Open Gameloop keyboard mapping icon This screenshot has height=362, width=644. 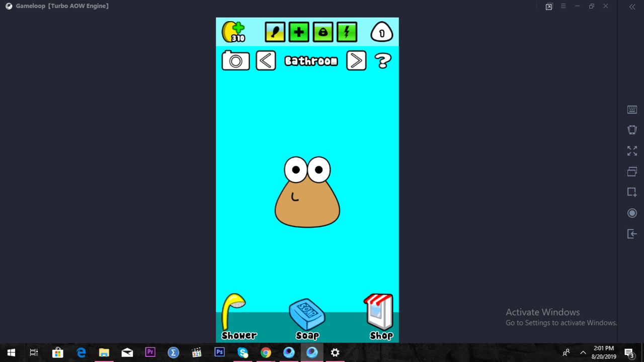(632, 110)
